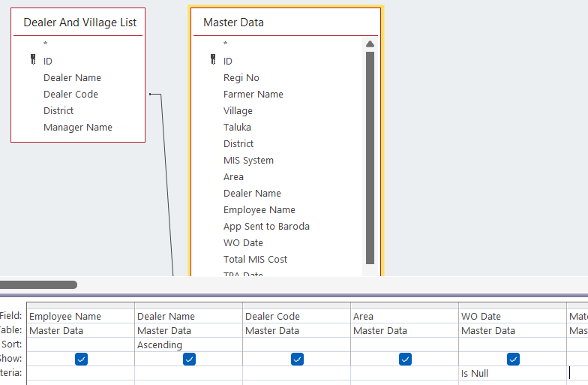Open the Field cell containing WO Date
Screen dimensions: 588x385
pos(512,317)
